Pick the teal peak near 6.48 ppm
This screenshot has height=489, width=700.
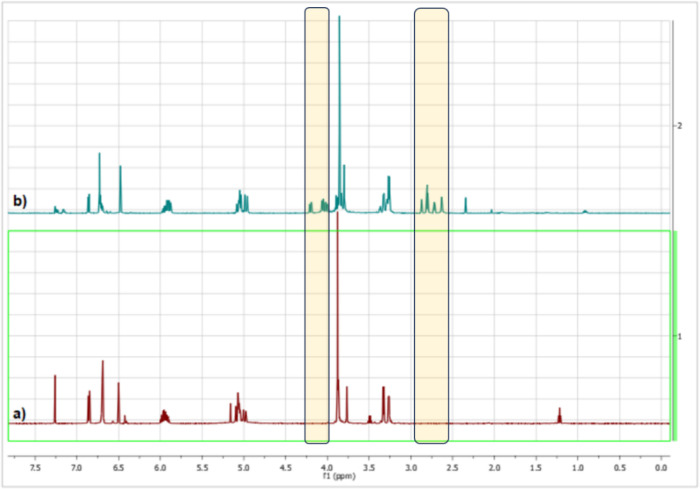pyautogui.click(x=120, y=189)
